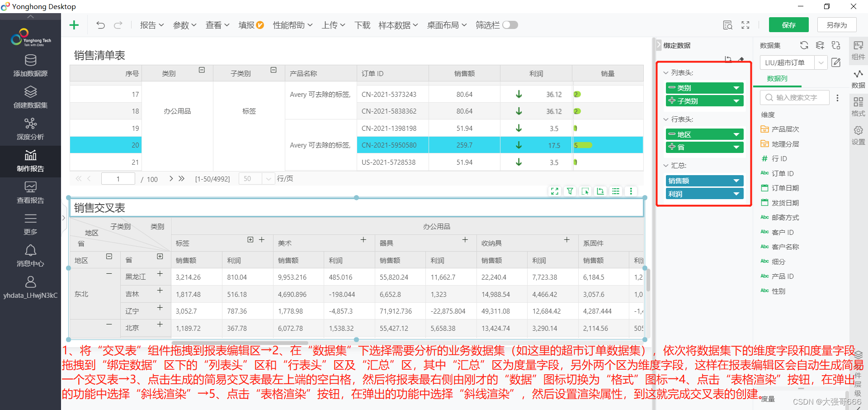Enter fullscreen mode from top toolbar
The height and width of the screenshot is (410, 868).
tap(745, 25)
